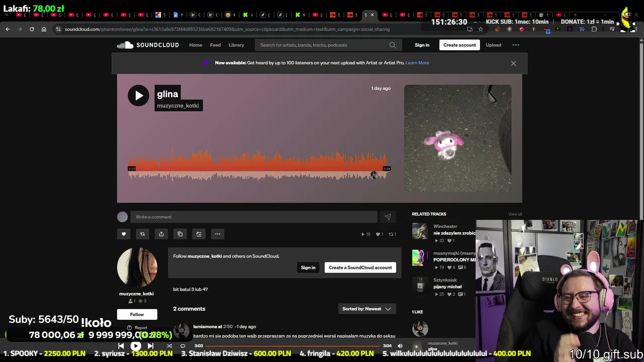Toggle shuffle in the player bar
The image size is (644, 362).
(169, 346)
